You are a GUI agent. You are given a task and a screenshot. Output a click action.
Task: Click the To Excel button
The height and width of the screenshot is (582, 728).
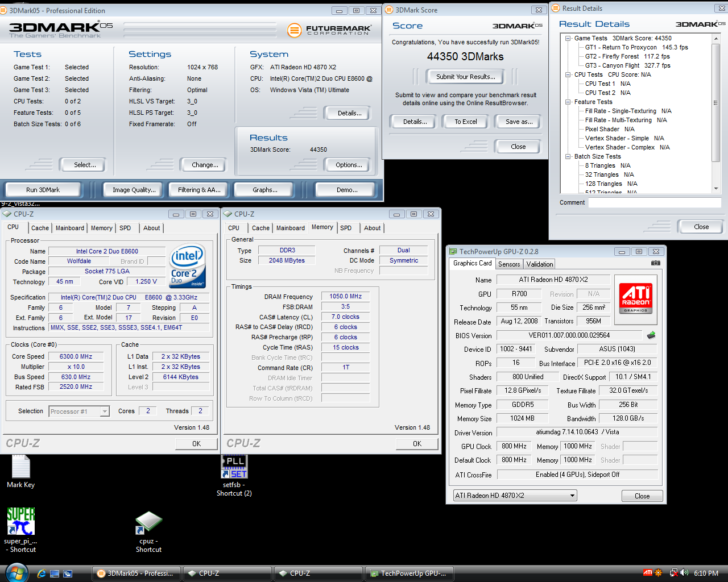pos(466,122)
